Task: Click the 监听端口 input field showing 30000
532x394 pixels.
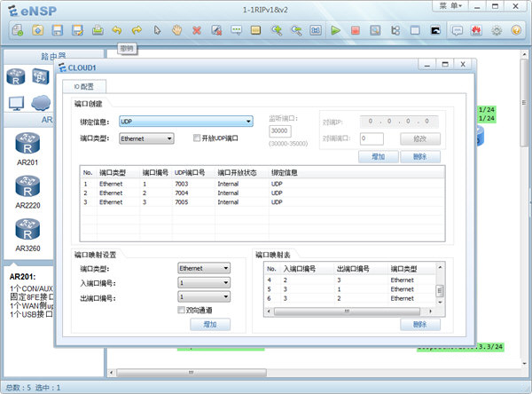Action: (280, 131)
